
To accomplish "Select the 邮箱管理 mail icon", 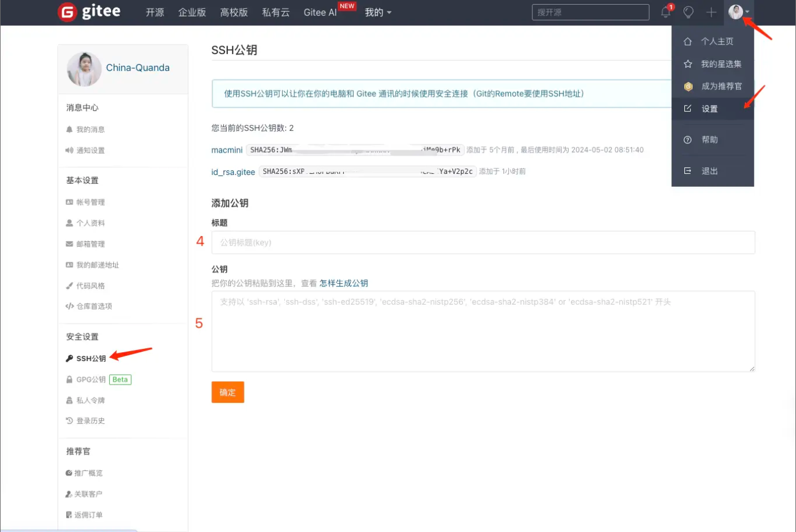I will (x=69, y=244).
